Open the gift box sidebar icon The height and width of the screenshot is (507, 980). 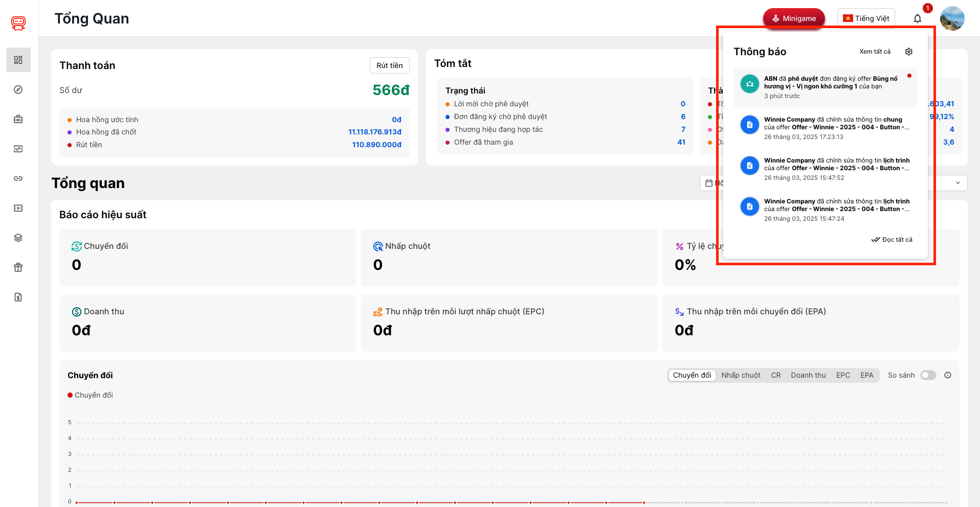(x=18, y=267)
